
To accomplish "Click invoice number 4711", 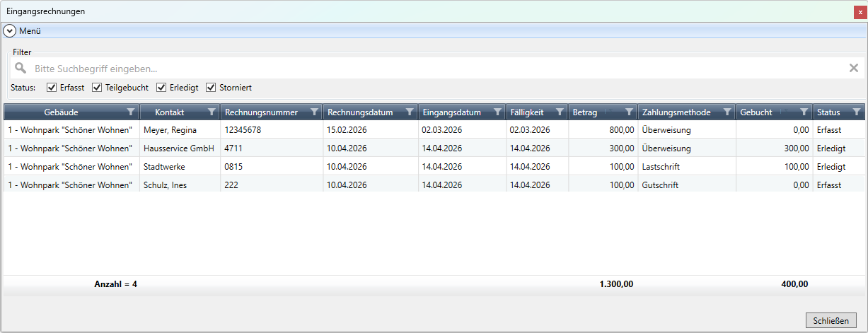I will pos(233,148).
